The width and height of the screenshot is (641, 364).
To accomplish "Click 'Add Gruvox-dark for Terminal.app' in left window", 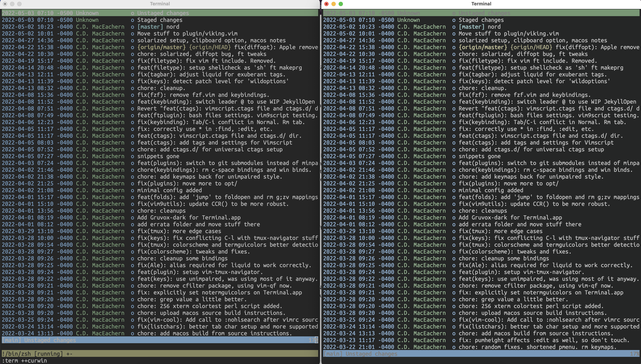I will [189, 218].
